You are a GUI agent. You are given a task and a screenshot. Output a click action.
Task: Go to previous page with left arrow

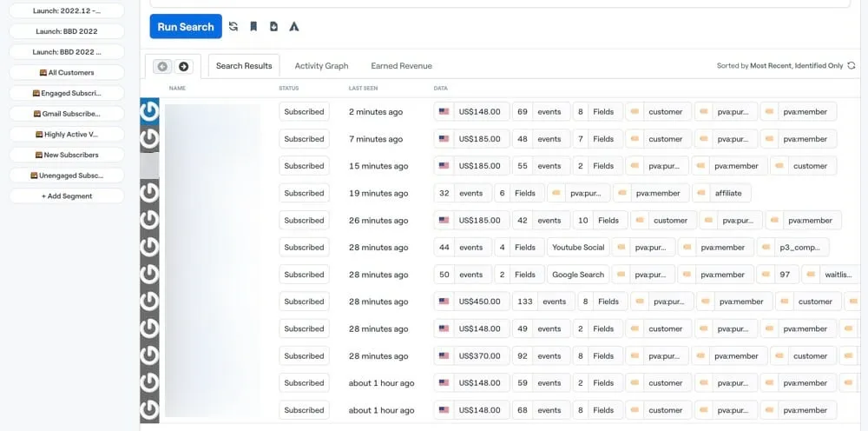click(162, 66)
